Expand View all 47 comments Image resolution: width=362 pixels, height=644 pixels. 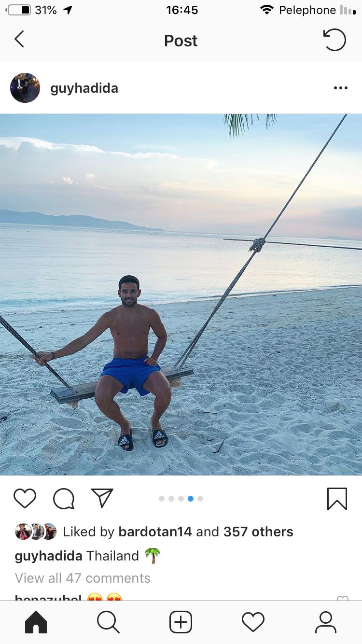(x=83, y=578)
